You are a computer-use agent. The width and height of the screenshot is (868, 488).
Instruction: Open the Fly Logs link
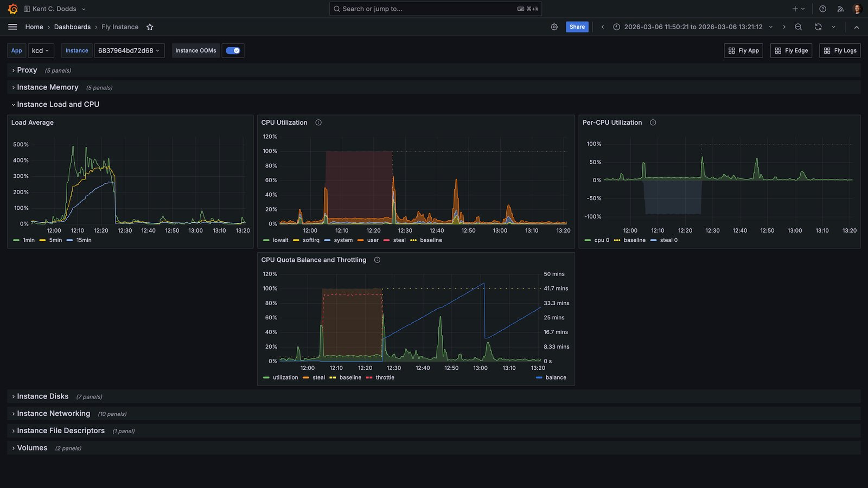[x=840, y=50]
